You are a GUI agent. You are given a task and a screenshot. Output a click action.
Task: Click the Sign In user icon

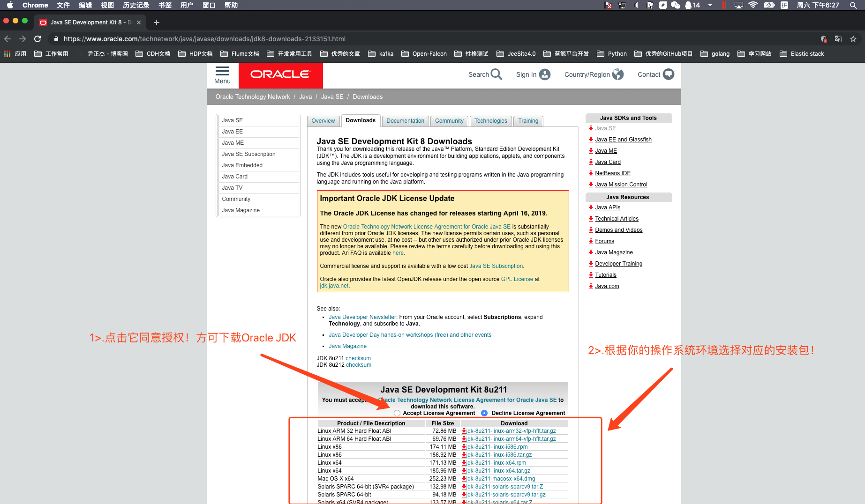tap(545, 74)
